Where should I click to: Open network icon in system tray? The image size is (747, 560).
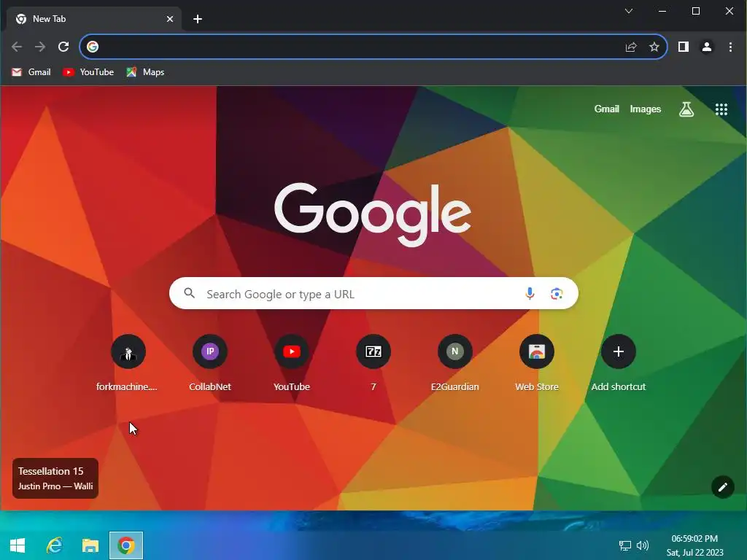tap(624, 545)
